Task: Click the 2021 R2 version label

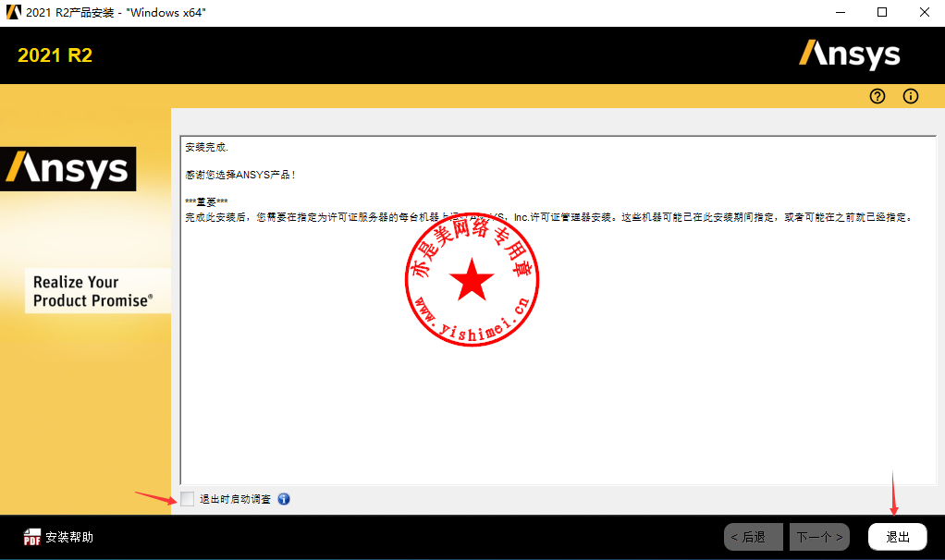Action: coord(55,55)
